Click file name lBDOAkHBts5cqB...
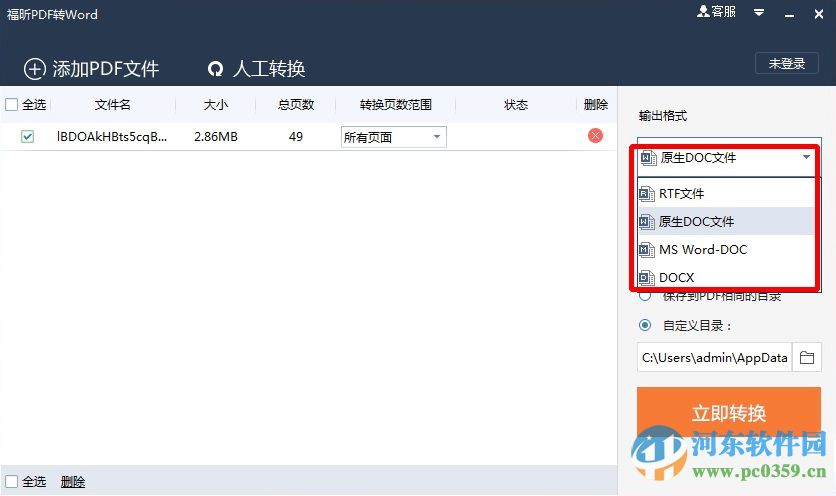The image size is (836, 496). tap(112, 137)
